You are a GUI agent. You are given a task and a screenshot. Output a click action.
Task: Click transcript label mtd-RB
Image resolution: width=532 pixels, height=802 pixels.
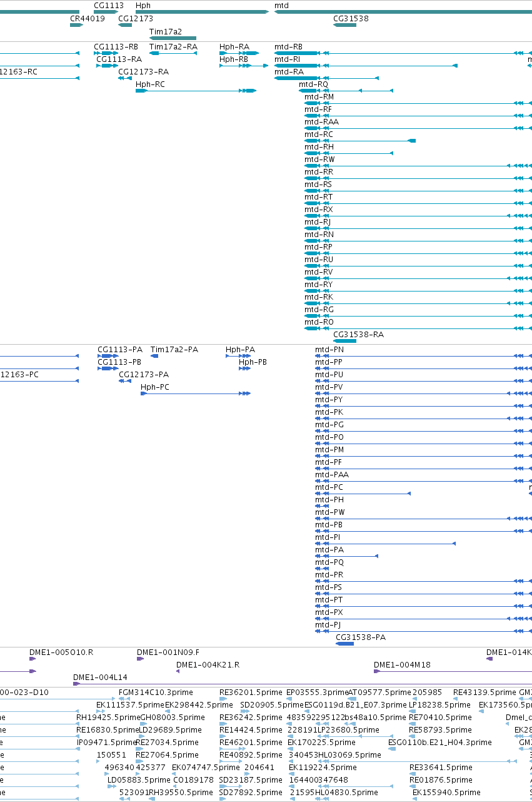pyautogui.click(x=288, y=47)
